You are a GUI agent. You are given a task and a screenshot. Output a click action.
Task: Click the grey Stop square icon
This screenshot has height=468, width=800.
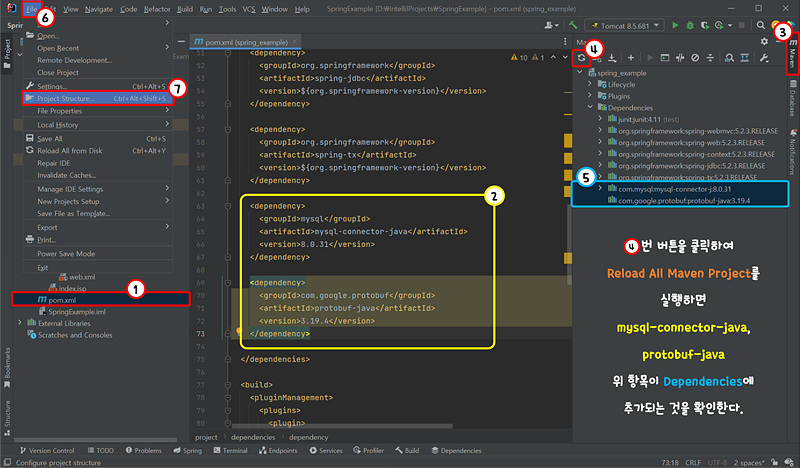click(741, 25)
